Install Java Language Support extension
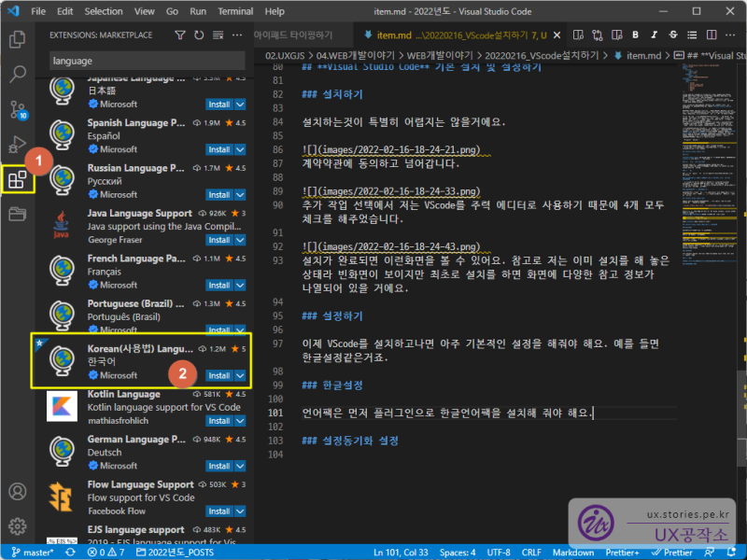 pos(219,240)
